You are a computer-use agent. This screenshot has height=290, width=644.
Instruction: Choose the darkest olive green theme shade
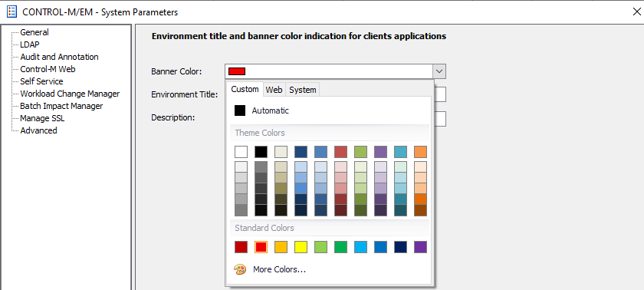[360, 210]
